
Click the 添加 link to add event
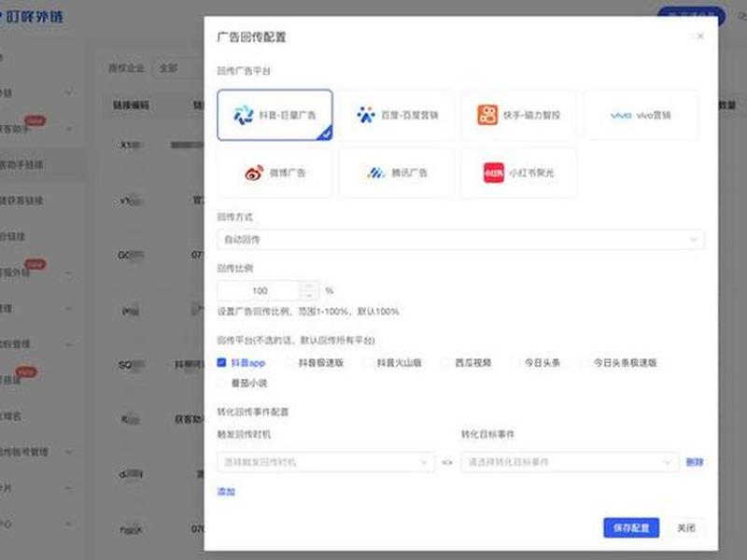click(x=226, y=492)
